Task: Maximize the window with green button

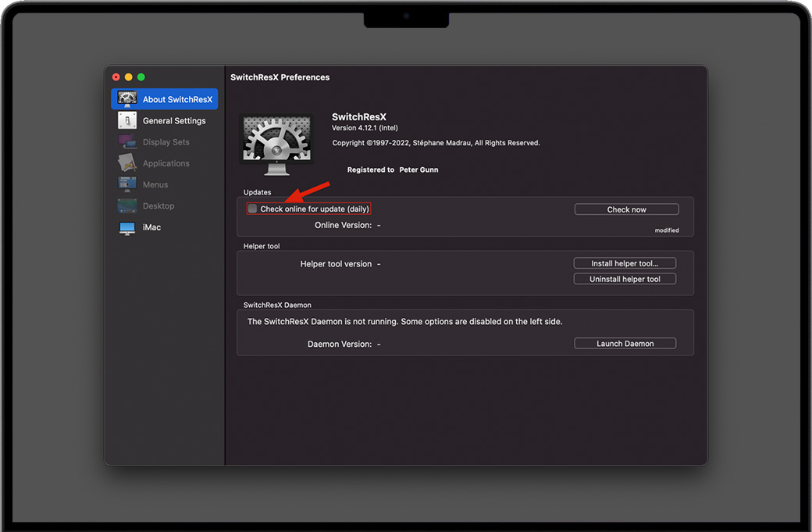Action: coord(141,77)
